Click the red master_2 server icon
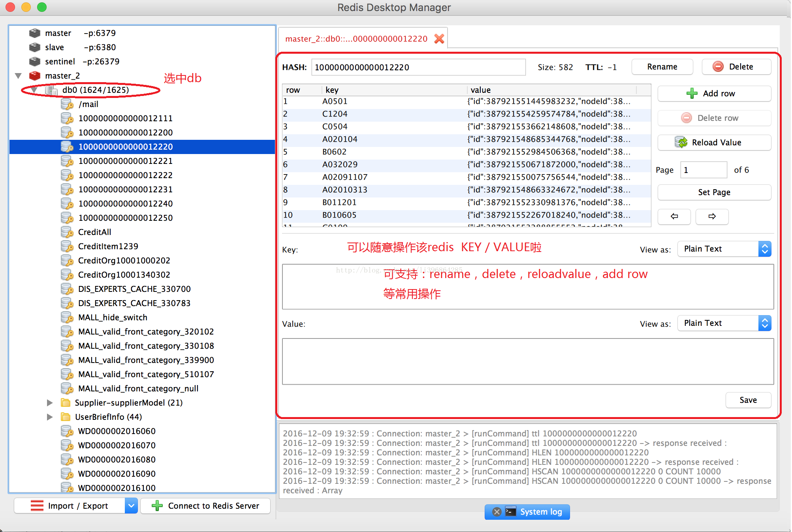The width and height of the screenshot is (792, 532). [x=35, y=76]
